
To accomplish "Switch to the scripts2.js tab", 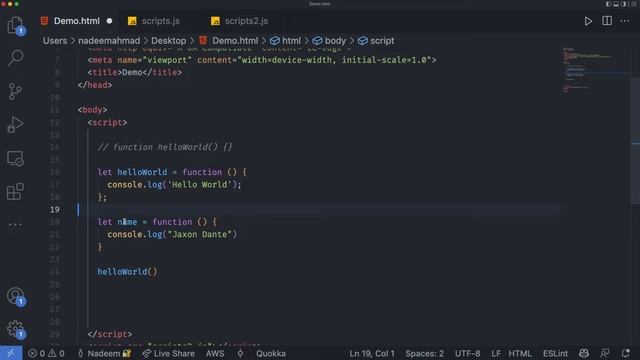I will [x=246, y=21].
